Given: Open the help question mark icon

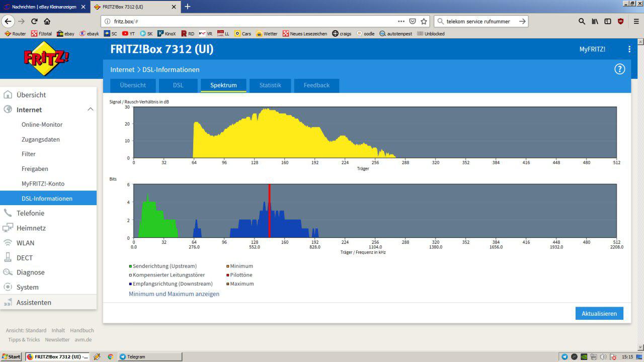Looking at the screenshot, I should click(x=620, y=69).
